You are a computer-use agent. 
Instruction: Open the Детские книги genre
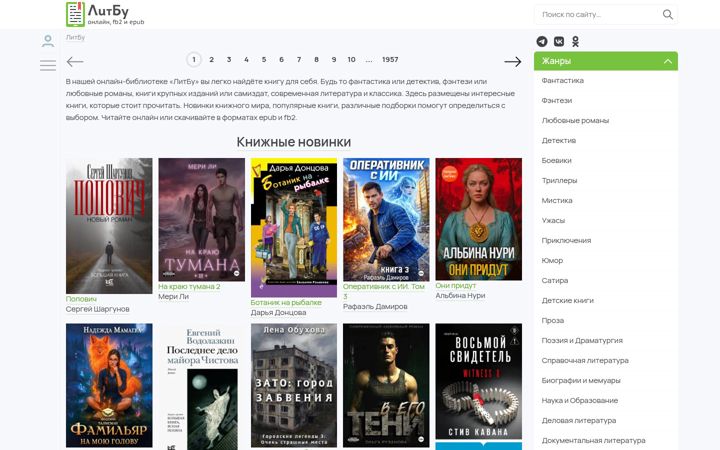(567, 300)
